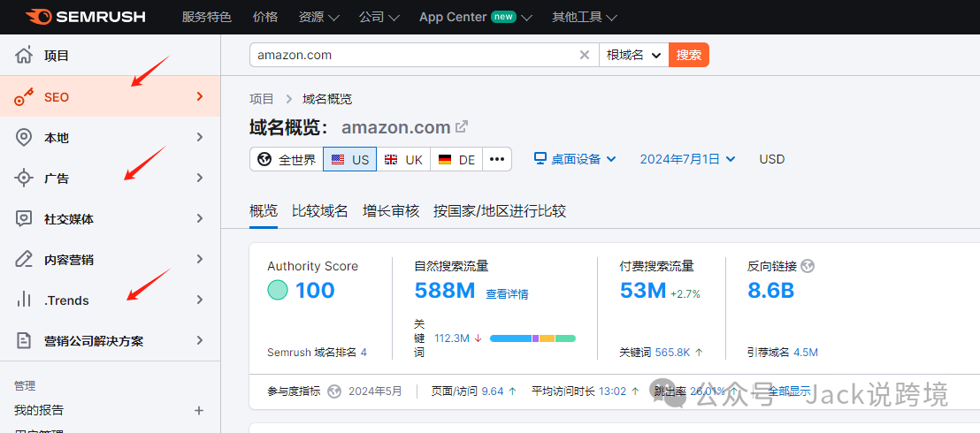The image size is (980, 433).
Task: Expand the SEO menu chevron
Action: [200, 96]
